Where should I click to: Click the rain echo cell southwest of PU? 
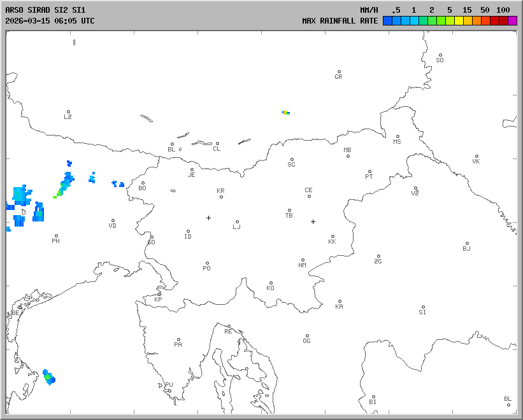pyautogui.click(x=49, y=377)
